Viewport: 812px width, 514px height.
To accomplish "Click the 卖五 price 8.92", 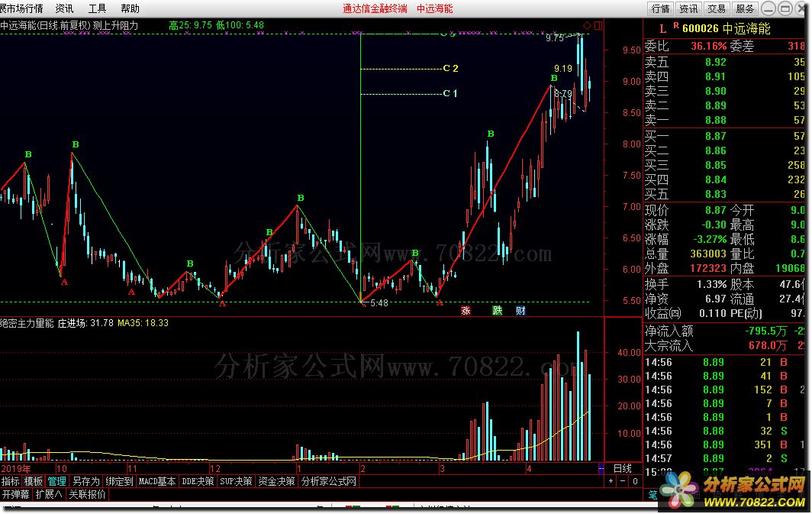I will (715, 62).
